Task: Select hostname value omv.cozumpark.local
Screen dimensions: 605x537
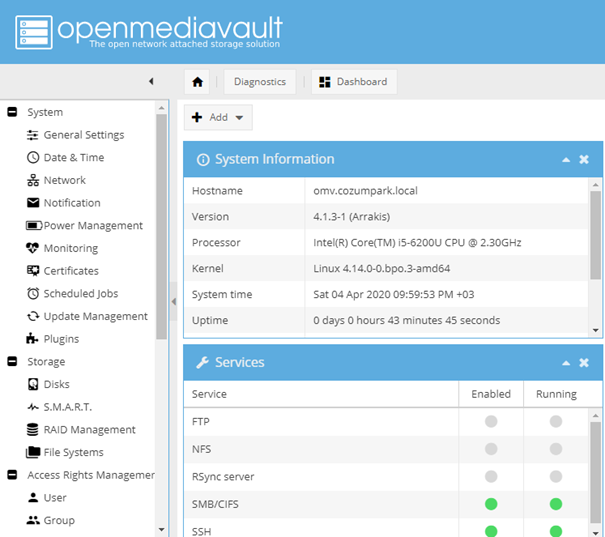Action: coord(365,191)
